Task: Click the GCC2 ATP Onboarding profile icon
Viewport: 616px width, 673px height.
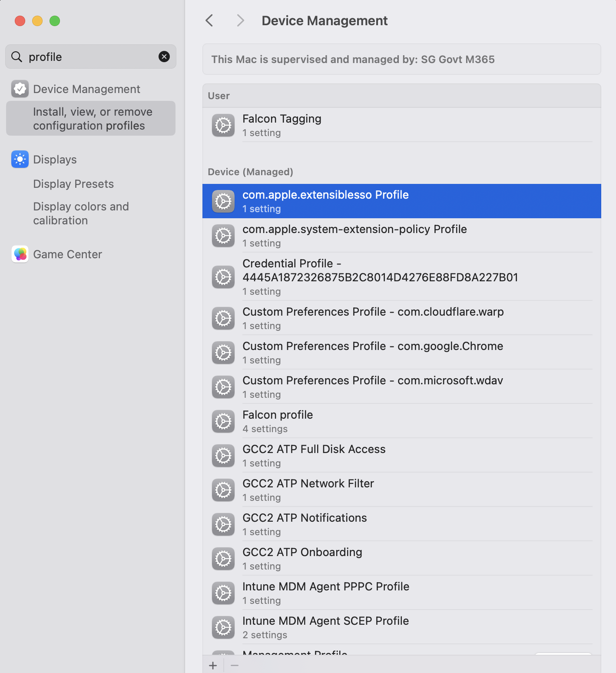Action: (x=223, y=558)
